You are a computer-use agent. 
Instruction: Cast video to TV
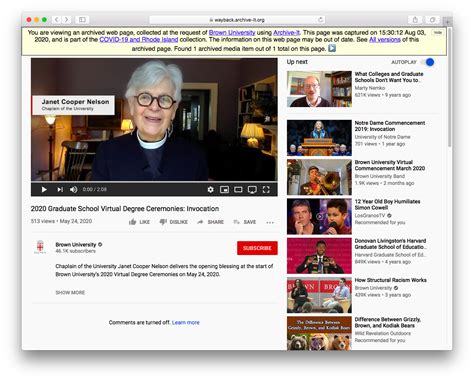click(x=252, y=190)
